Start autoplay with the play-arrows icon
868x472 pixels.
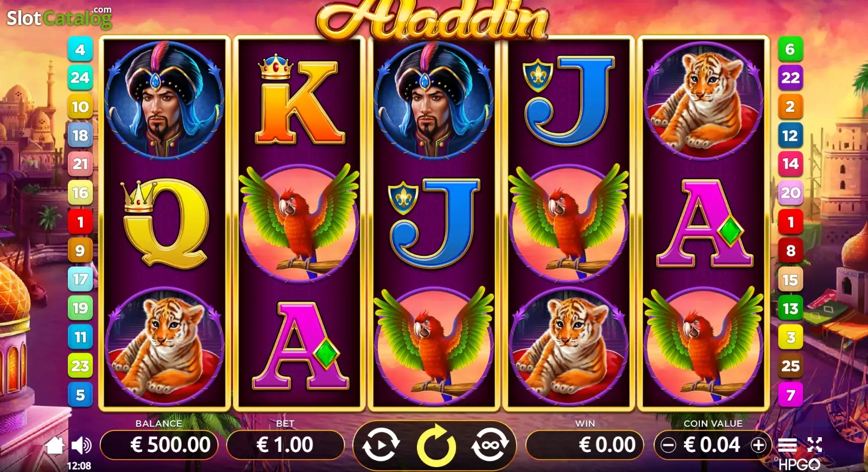381,444
